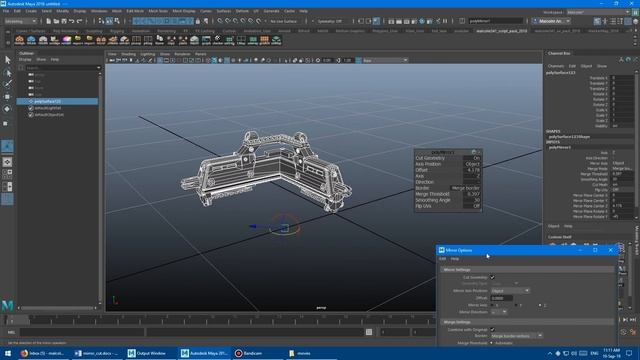Select Automatic Merge Threshold radio button
Viewport: 640px width, 360px height.
491,343
